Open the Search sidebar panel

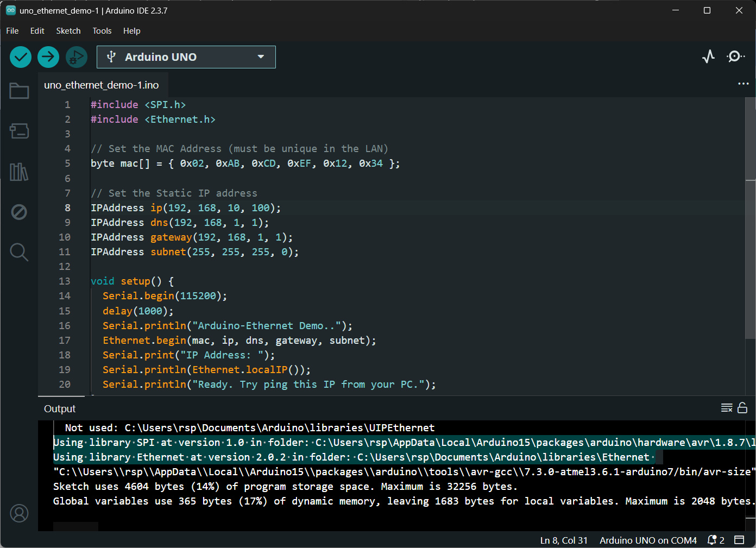tap(19, 252)
